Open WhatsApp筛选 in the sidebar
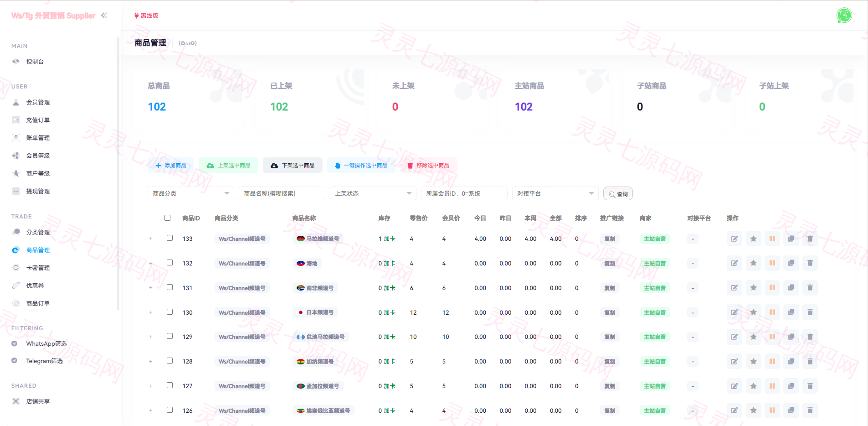Screen dimensions: 868x426 46,343
